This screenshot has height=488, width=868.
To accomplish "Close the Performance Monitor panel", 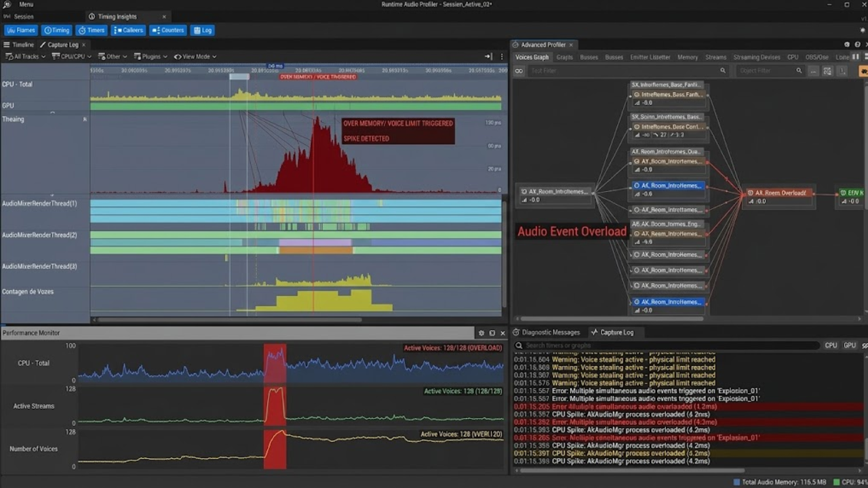I will click(502, 333).
